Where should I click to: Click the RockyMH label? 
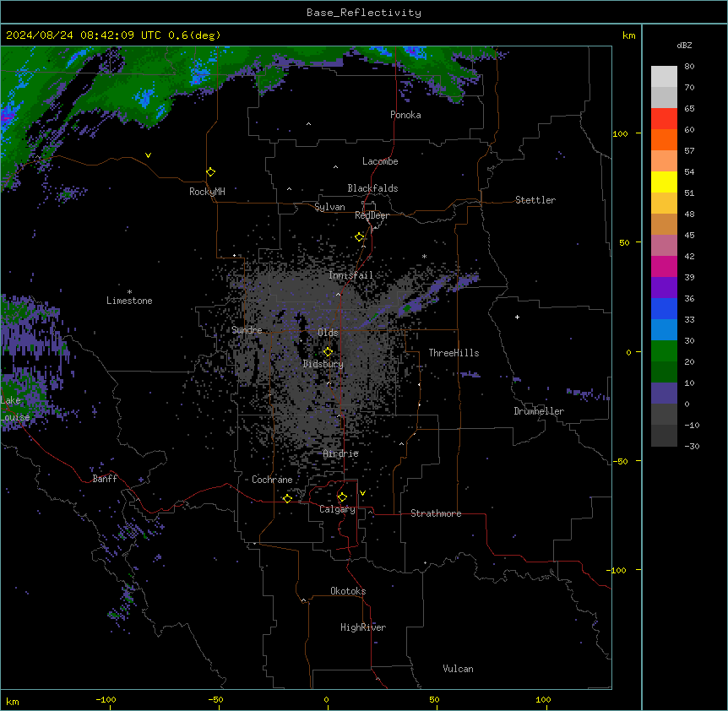207,192
